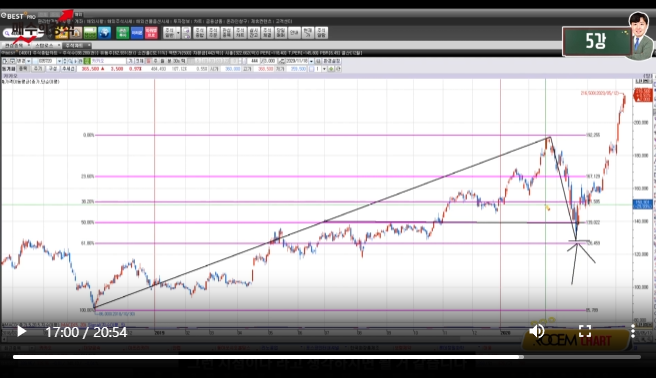Mute the video volume speaker icon
656x378 pixels.
click(536, 331)
